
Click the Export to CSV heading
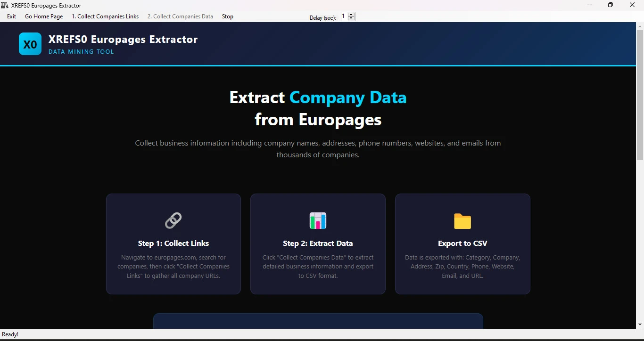pos(462,244)
